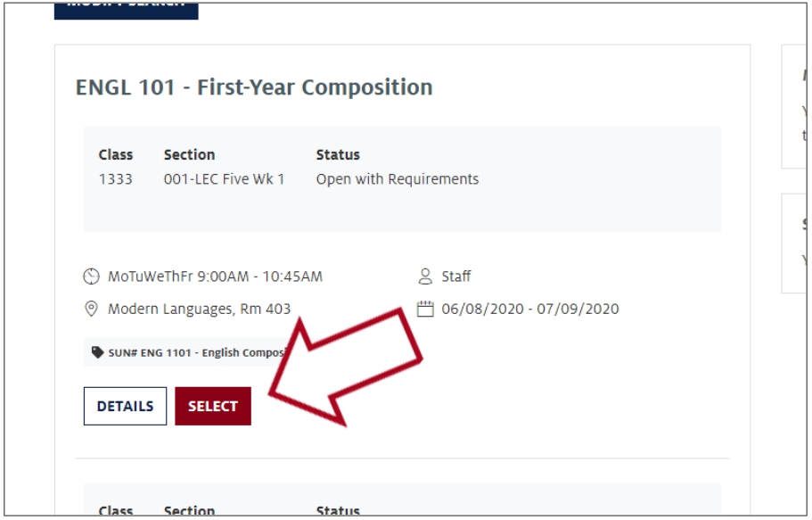Click the Open with Requirements status
812x520 pixels.
[398, 179]
